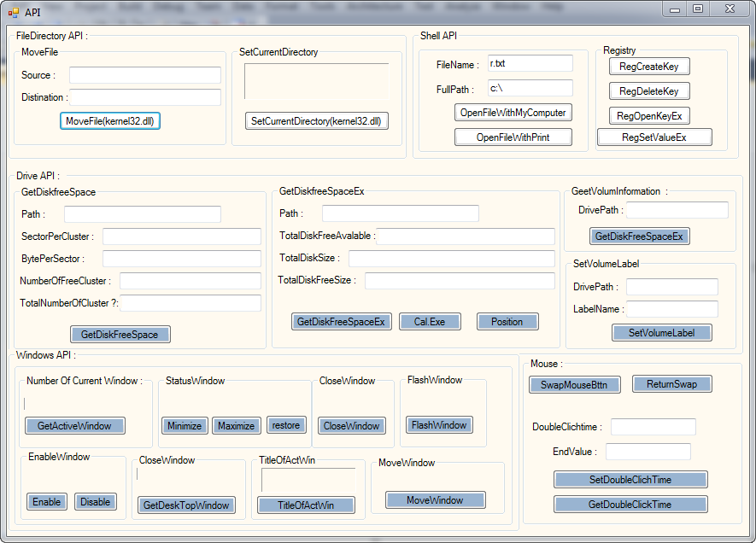756x543 pixels.
Task: Click the Enable button in EnableWindow
Action: point(47,501)
